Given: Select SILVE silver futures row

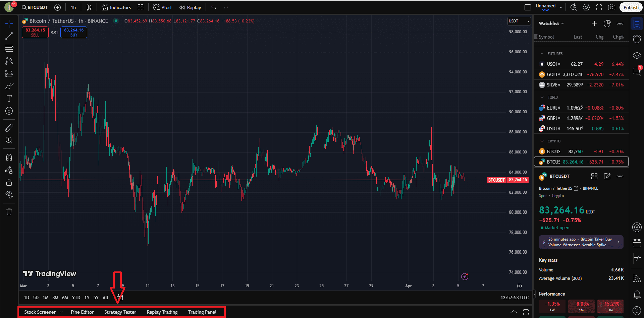Looking at the screenshot, I should [581, 85].
